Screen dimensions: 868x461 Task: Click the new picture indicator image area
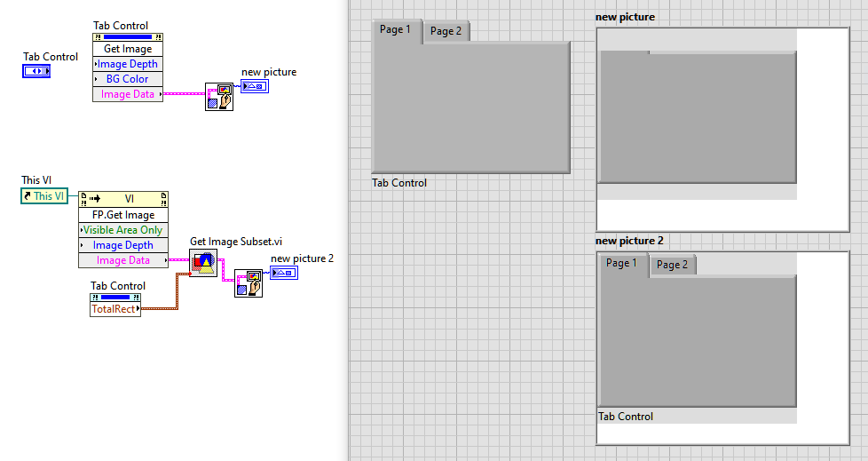point(722,130)
